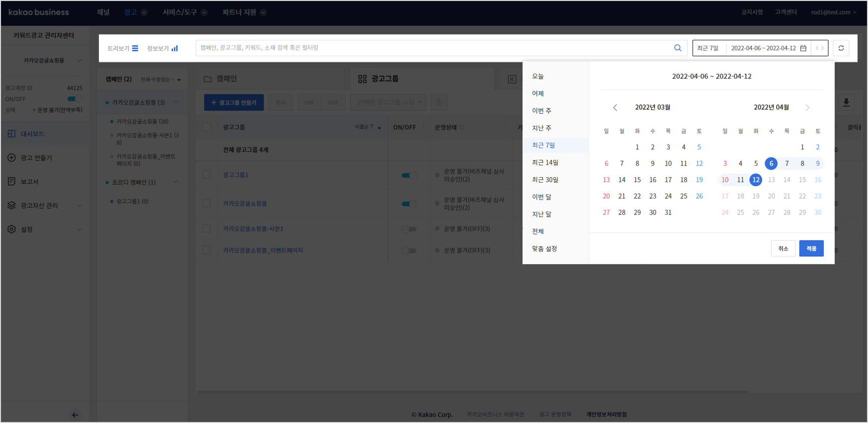This screenshot has height=423, width=868.
Task: Open the account email dropdown
Action: pos(834,12)
